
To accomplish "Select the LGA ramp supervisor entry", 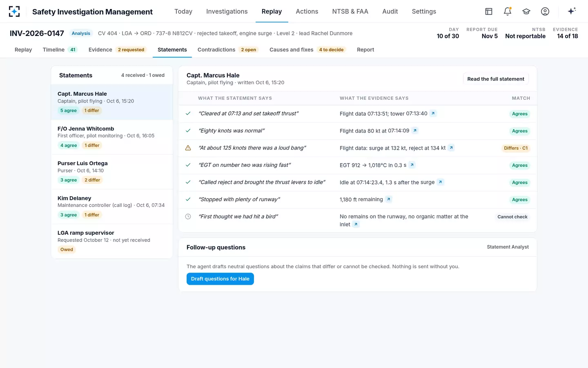I will [112, 241].
